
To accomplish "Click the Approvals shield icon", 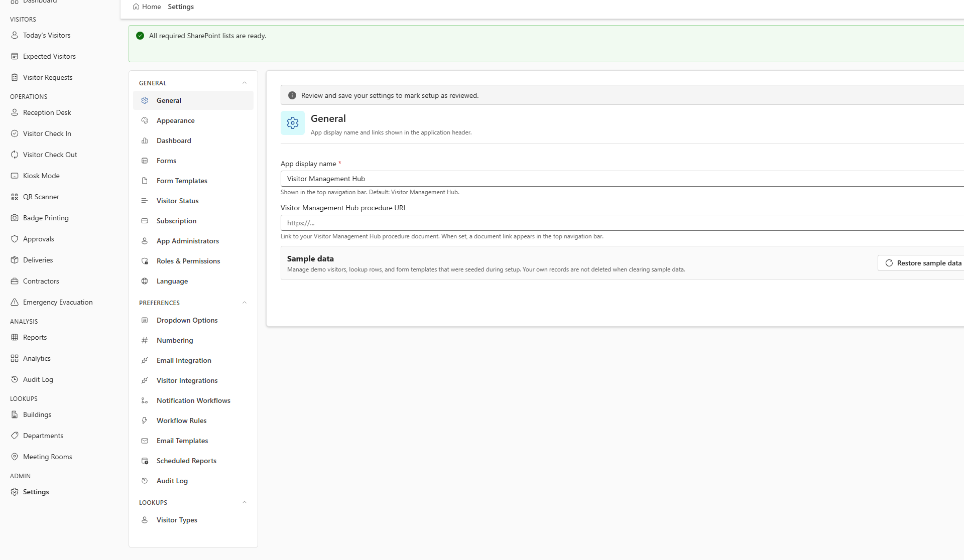I will [15, 239].
